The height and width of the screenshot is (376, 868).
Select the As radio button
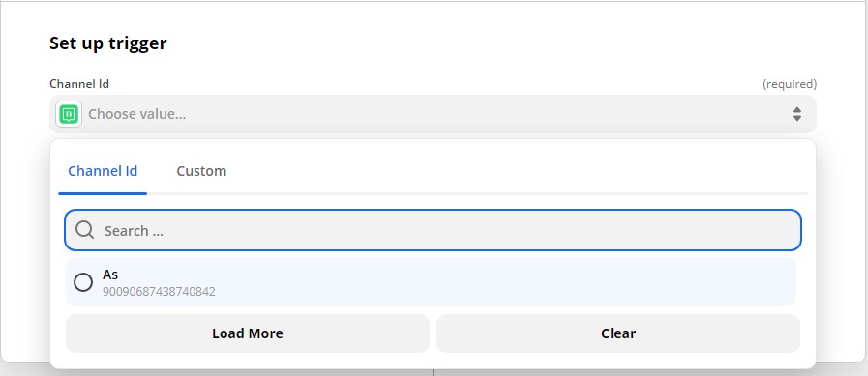click(83, 282)
